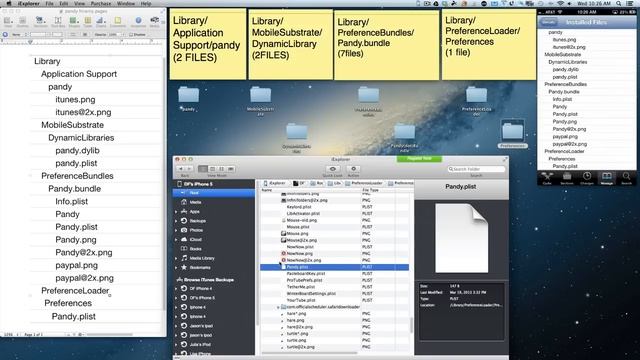
Task: Switch iExplorer to the second view mode
Action: (212, 169)
